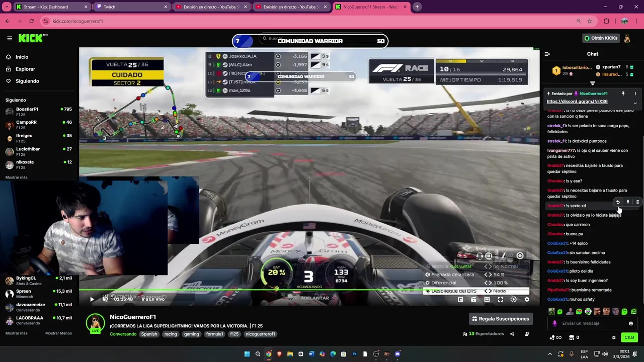Viewport: 644px width, 362px height.
Task: Open video quality settings gear
Action: [x=527, y=299]
